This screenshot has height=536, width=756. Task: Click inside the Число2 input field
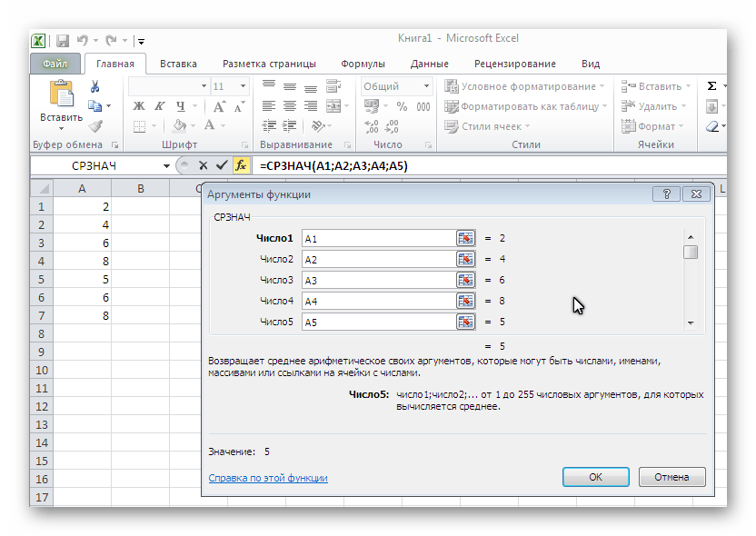coord(377,259)
